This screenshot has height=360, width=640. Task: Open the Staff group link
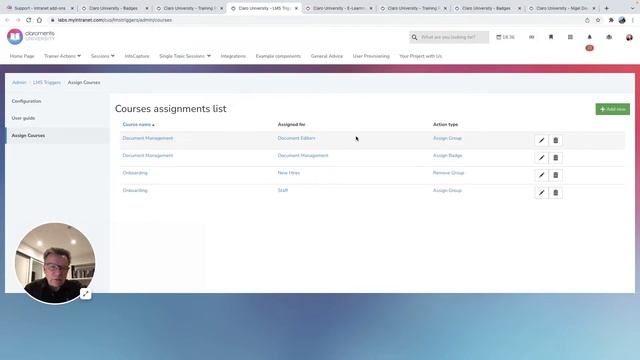tap(282, 190)
